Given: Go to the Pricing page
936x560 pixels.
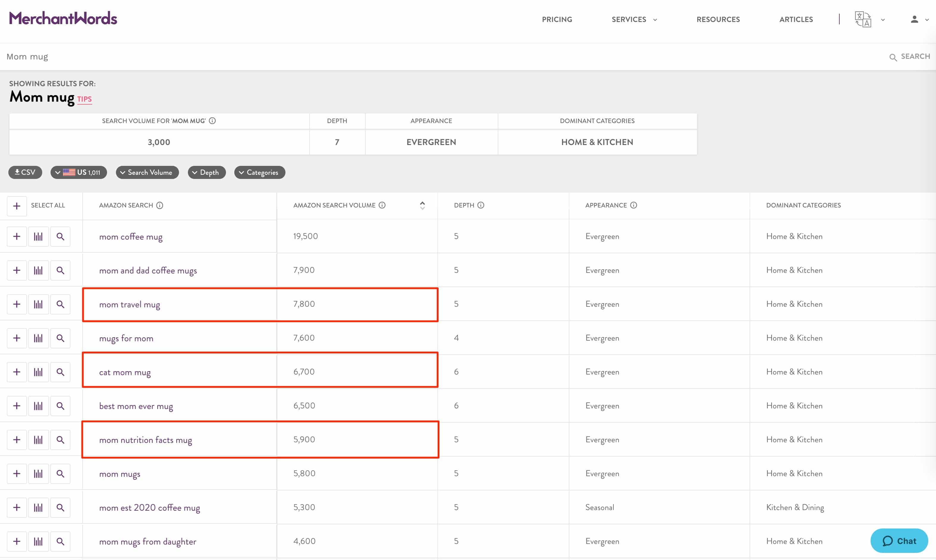Looking at the screenshot, I should coord(557,19).
